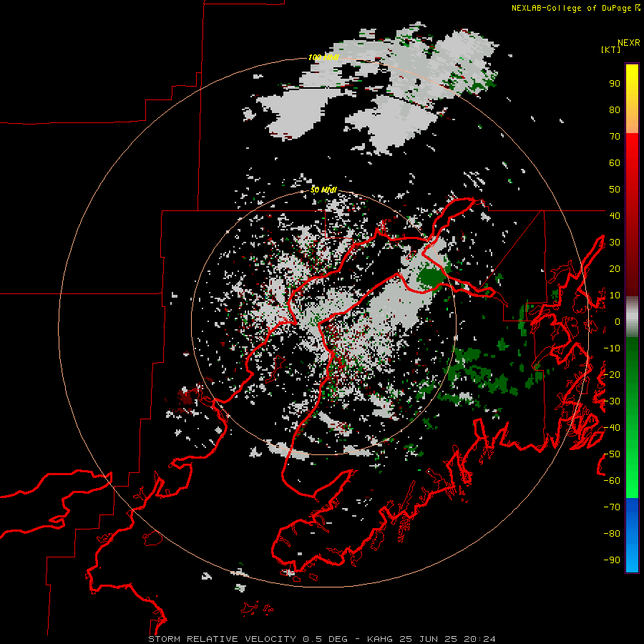
Task: Click the KT units label above the color scale
Action: [x=611, y=49]
